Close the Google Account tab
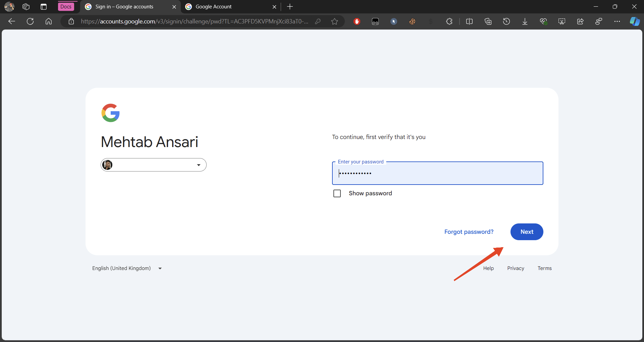The width and height of the screenshot is (644, 342). click(x=274, y=7)
